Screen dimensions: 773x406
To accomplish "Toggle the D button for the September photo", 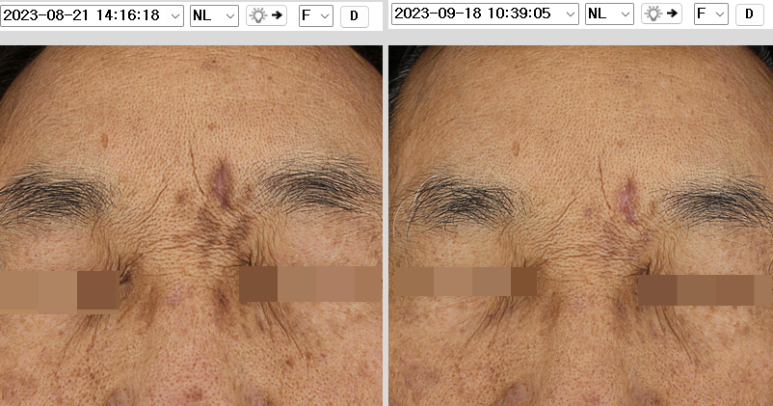I will point(750,14).
